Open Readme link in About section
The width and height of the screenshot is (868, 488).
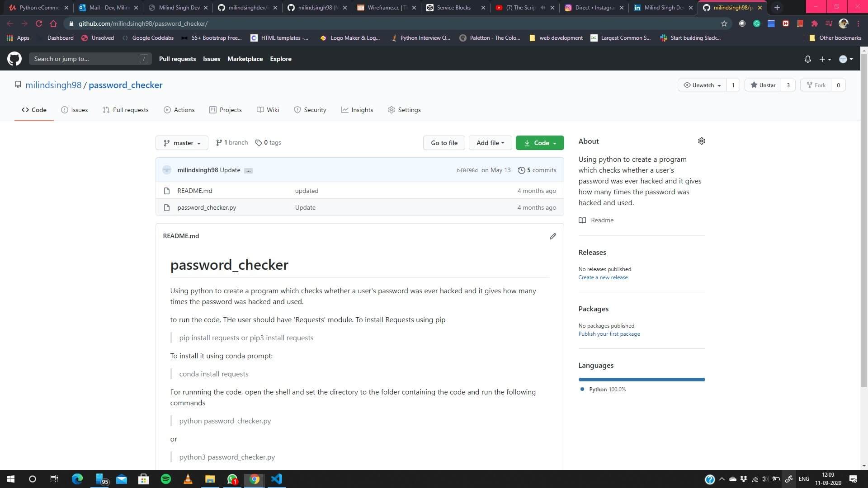(x=596, y=221)
